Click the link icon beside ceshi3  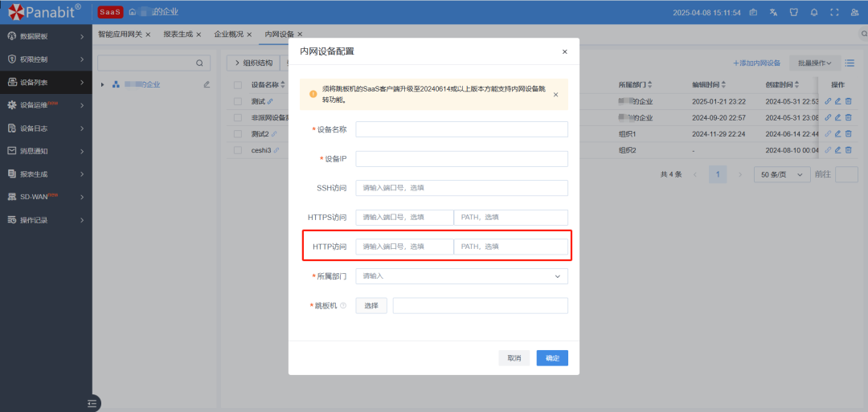[276, 150]
